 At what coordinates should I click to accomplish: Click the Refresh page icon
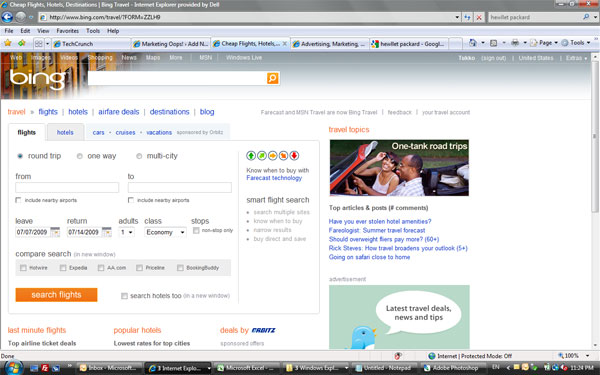coord(467,17)
